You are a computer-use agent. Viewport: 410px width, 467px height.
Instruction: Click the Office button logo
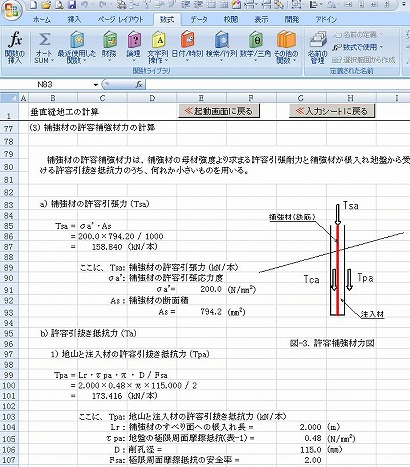tap(11, 10)
